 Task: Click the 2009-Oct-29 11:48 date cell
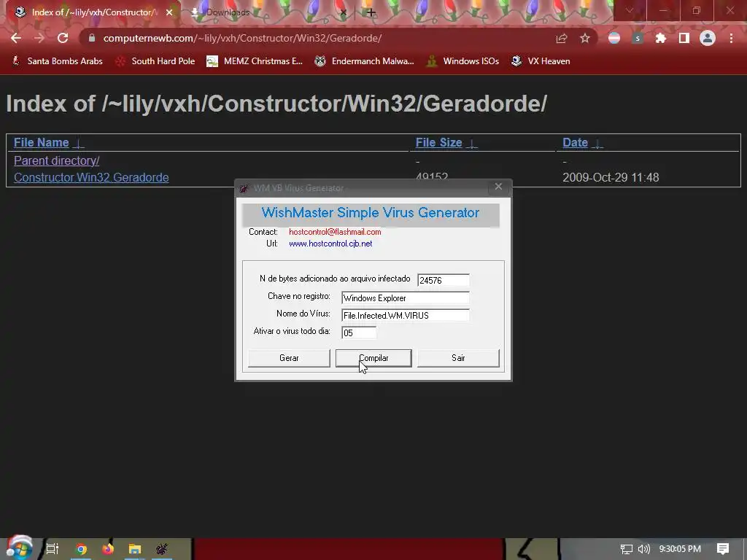[x=611, y=177]
